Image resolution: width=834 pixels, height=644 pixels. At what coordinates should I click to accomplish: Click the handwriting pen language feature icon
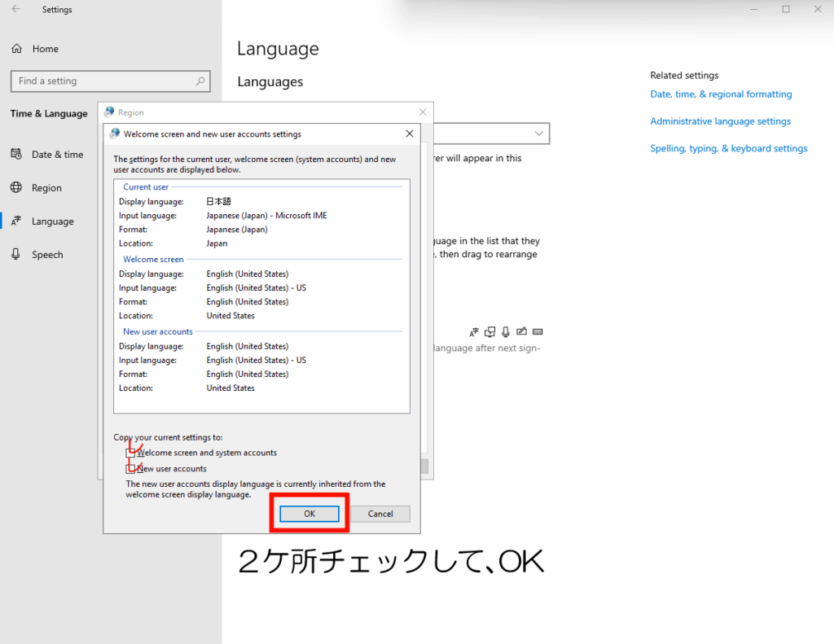(x=521, y=331)
